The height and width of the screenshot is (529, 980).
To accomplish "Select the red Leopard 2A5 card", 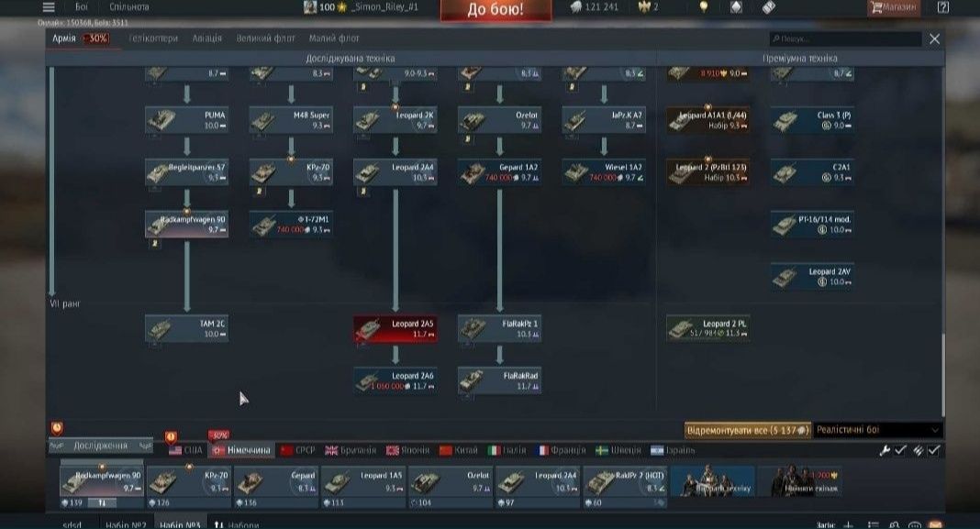I will pos(395,328).
